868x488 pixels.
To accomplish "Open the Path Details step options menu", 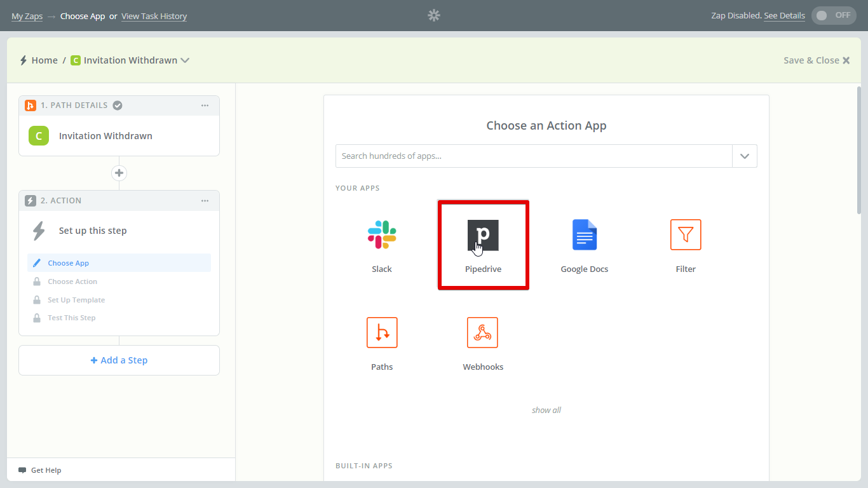I will click(x=205, y=105).
